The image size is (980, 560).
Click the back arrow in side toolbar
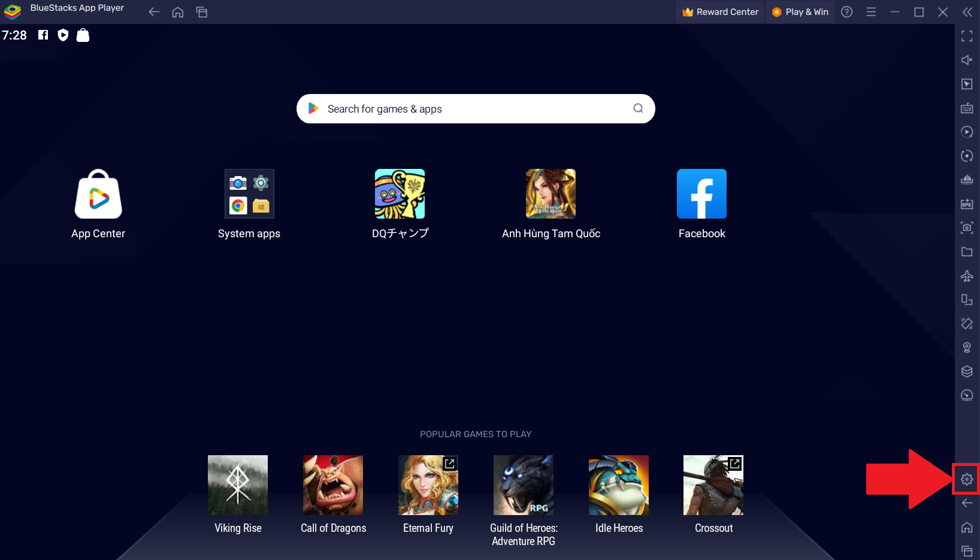pos(967,503)
